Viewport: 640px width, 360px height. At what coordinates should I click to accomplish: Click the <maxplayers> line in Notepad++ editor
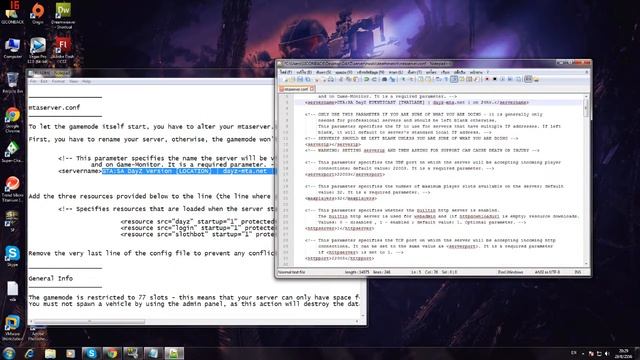coord(341,198)
